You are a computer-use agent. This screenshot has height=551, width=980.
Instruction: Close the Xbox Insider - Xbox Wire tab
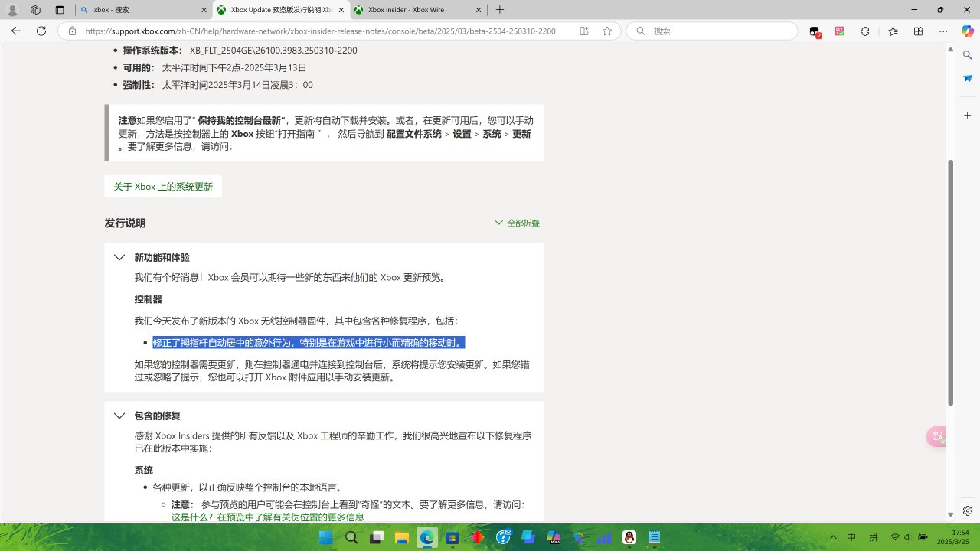(479, 10)
